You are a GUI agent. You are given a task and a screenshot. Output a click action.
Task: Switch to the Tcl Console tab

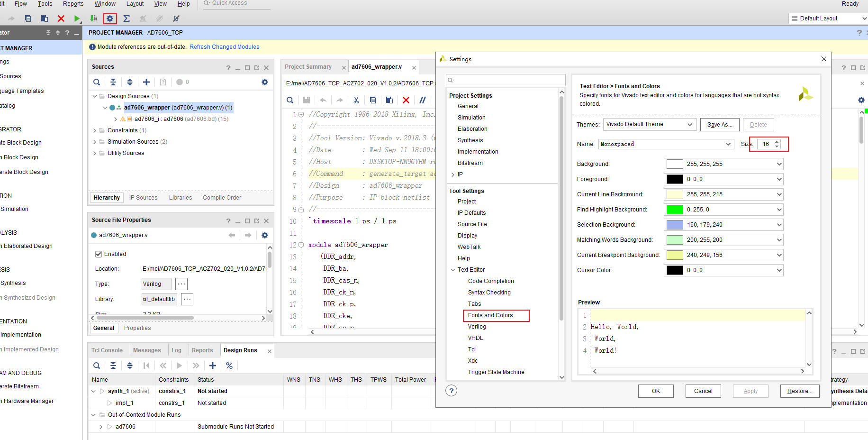point(107,350)
